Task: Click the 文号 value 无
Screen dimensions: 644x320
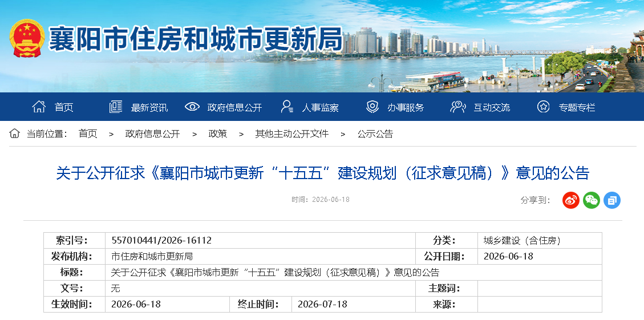Action: click(115, 289)
